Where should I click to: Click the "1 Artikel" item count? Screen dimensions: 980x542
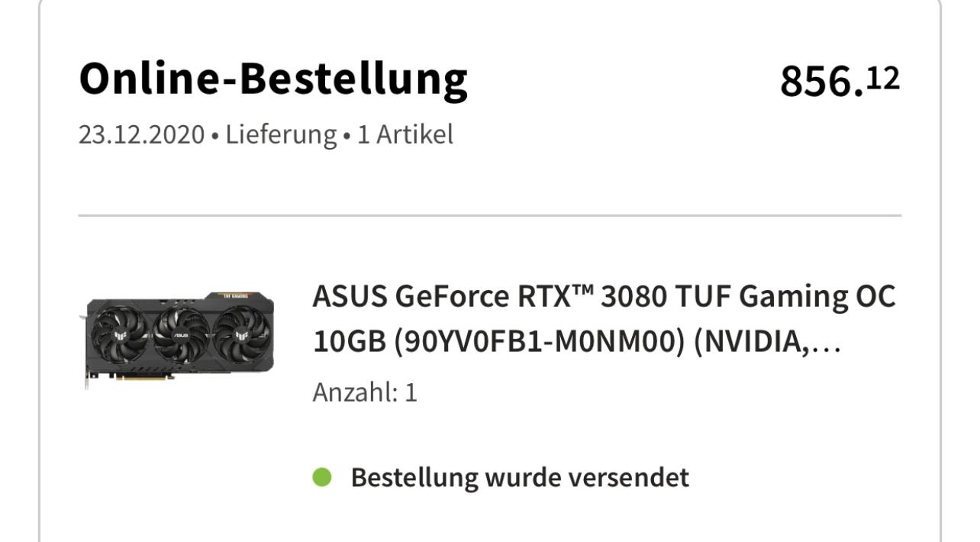tap(405, 135)
